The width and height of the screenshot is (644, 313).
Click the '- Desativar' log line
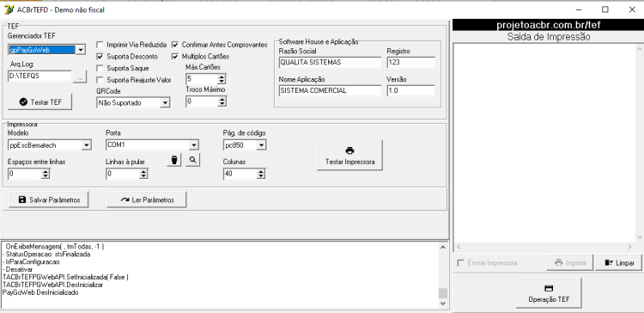[x=17, y=269]
